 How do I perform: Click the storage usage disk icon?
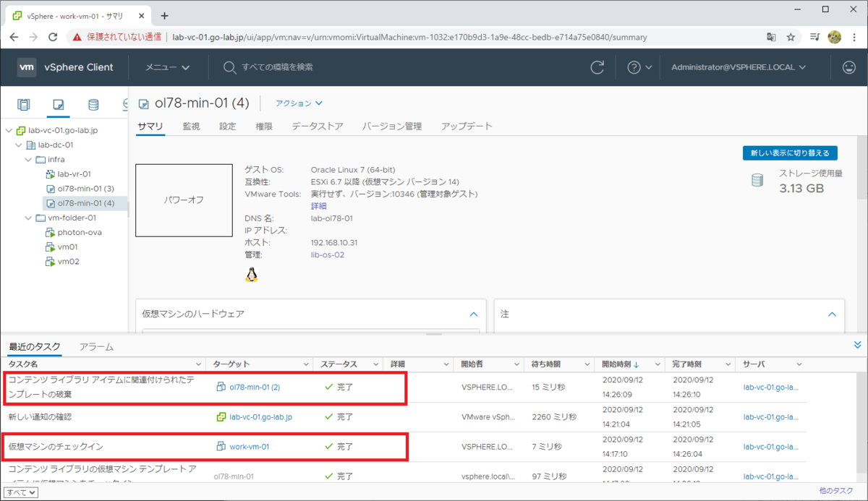point(757,180)
